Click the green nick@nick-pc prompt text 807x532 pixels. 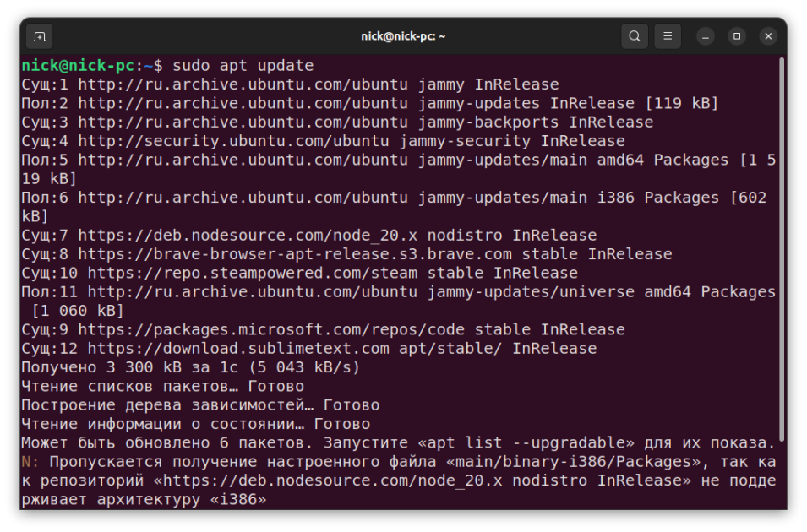click(77, 66)
